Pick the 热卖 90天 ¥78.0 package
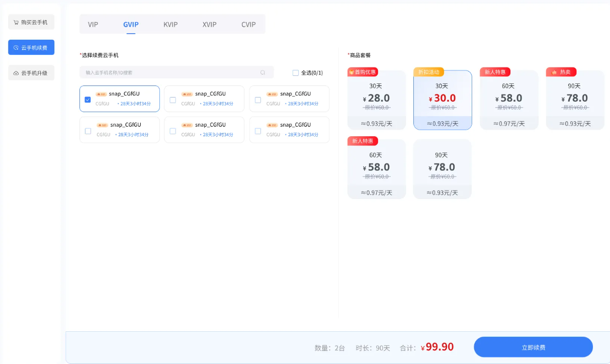This screenshot has height=364, width=610. pos(575,100)
